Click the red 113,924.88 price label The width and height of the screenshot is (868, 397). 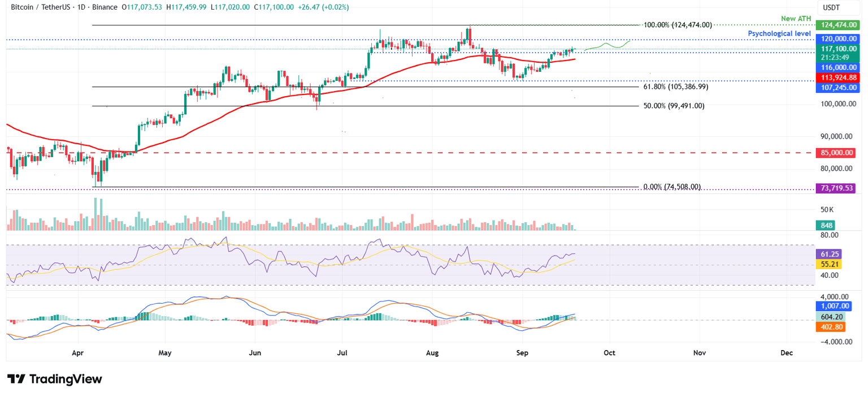coord(839,77)
